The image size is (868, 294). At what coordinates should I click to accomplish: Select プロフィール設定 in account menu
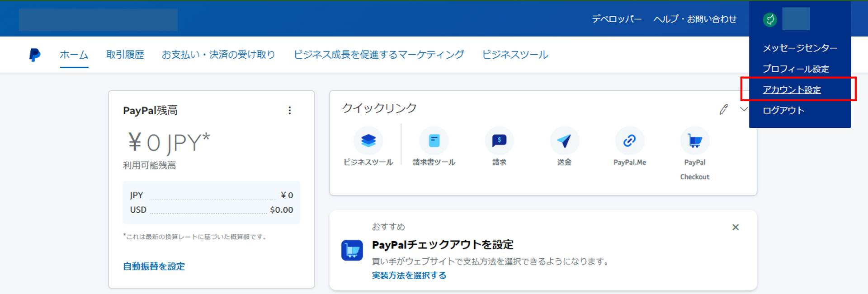pos(796,69)
